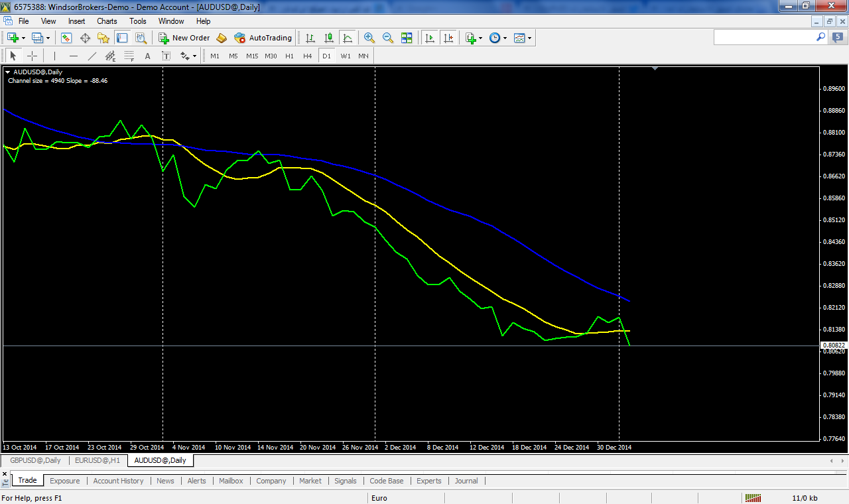Switch timeframe to M30

pos(271,56)
